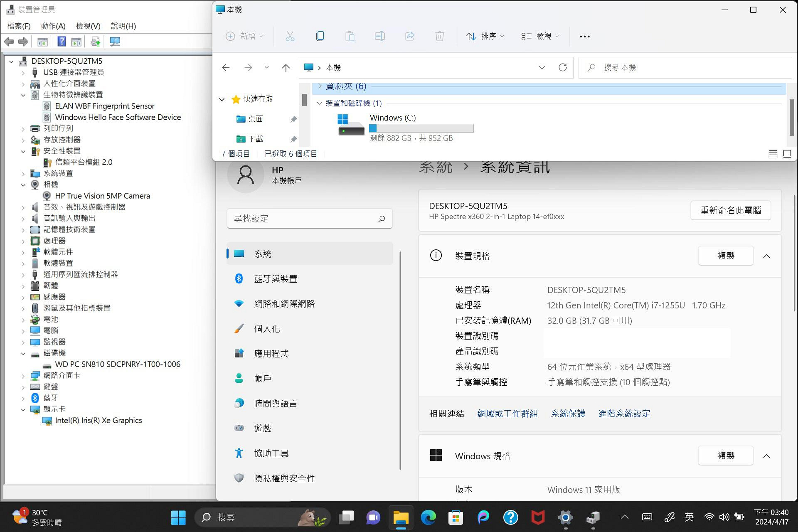Click File Explorer vertical scrollbar
Image resolution: width=798 pixels, height=532 pixels.
coord(791,117)
